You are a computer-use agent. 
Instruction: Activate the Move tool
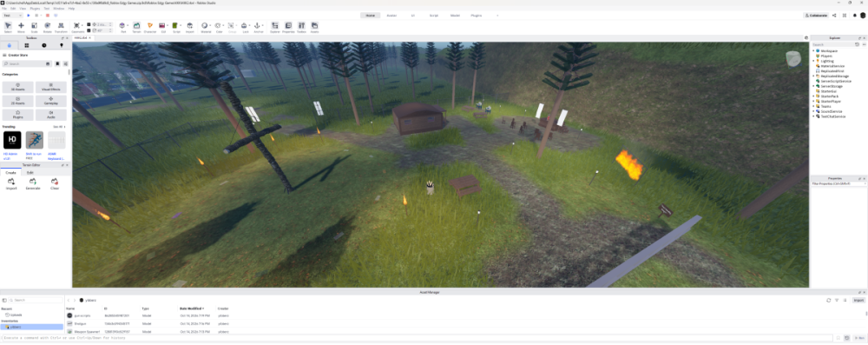pos(21,27)
